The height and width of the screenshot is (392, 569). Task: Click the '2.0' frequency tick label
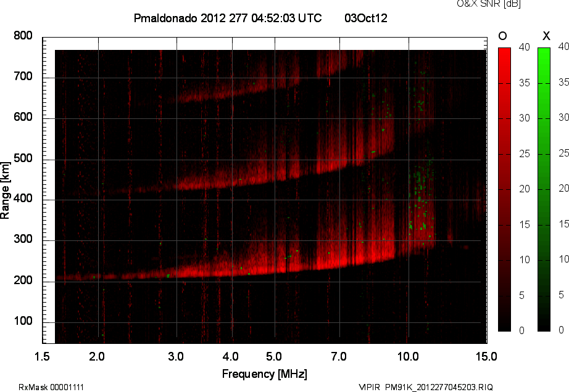pyautogui.click(x=97, y=356)
